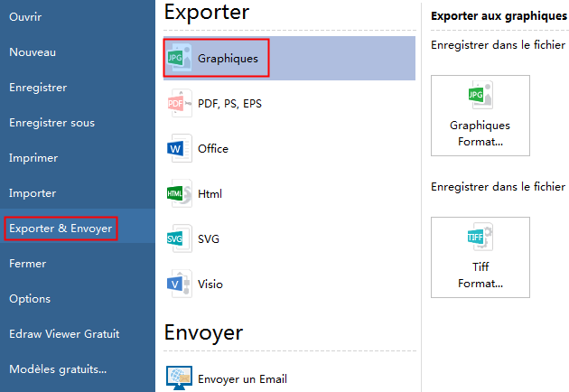The height and width of the screenshot is (392, 569).
Task: Click the JPG Graphiques export icon
Action: (179, 58)
